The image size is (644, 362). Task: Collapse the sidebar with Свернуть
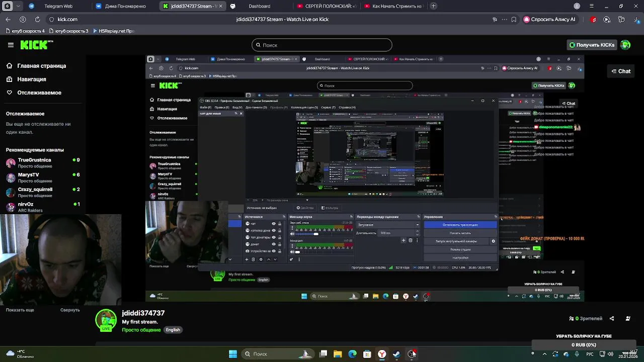tap(70, 310)
